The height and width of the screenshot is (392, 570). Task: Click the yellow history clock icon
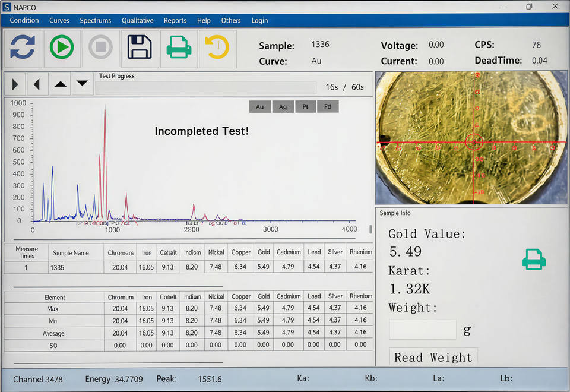(217, 48)
